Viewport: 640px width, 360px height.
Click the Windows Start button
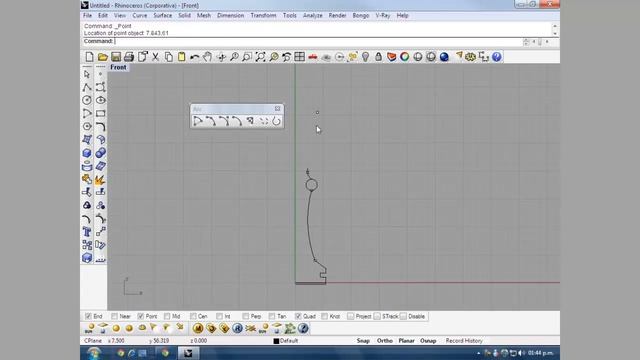[94, 353]
